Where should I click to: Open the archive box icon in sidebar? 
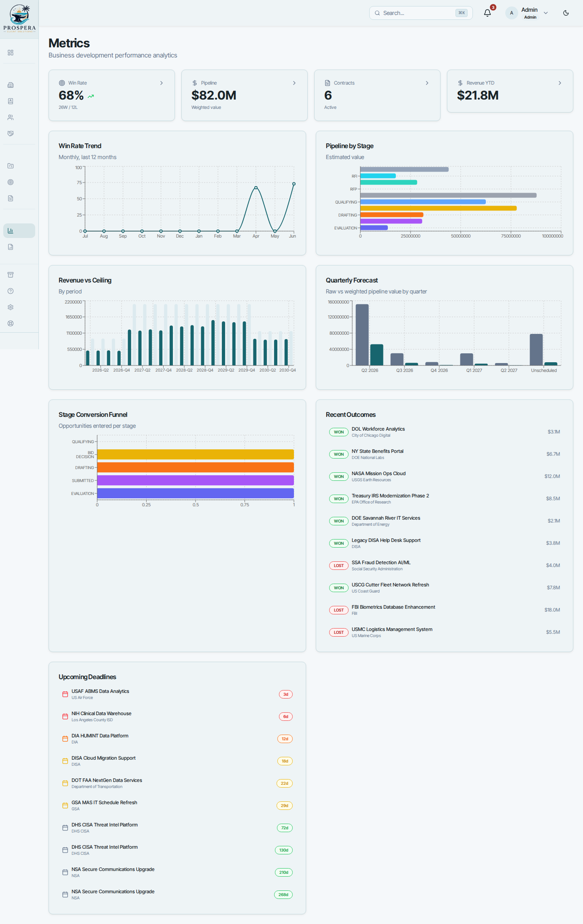pos(11,275)
